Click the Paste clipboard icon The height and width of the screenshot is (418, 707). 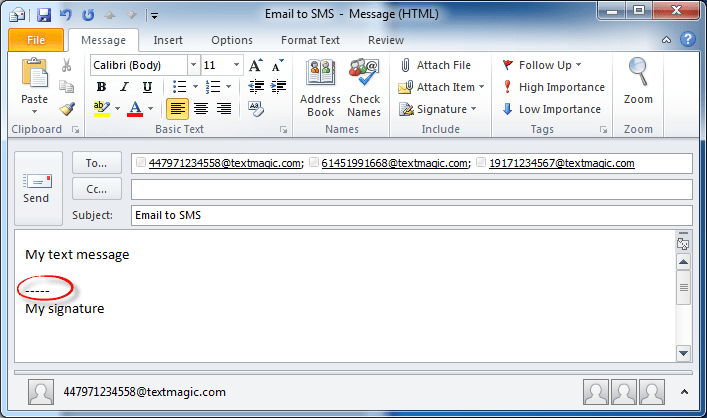tap(34, 73)
